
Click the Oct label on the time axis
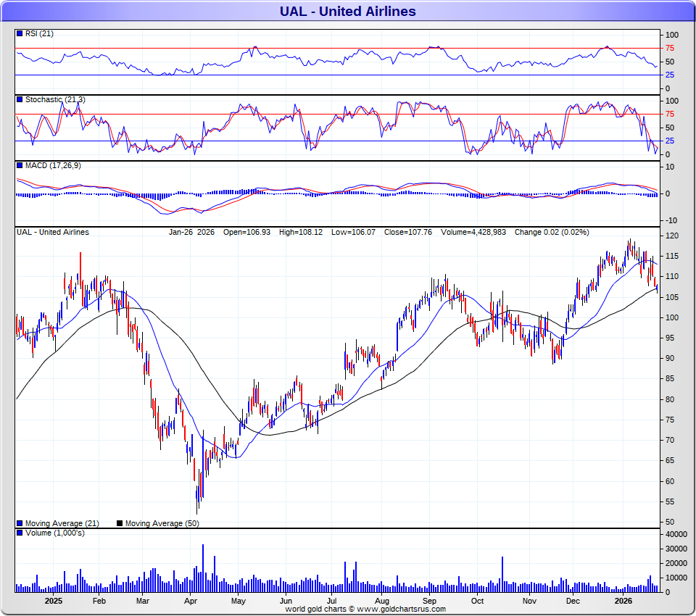(x=477, y=601)
